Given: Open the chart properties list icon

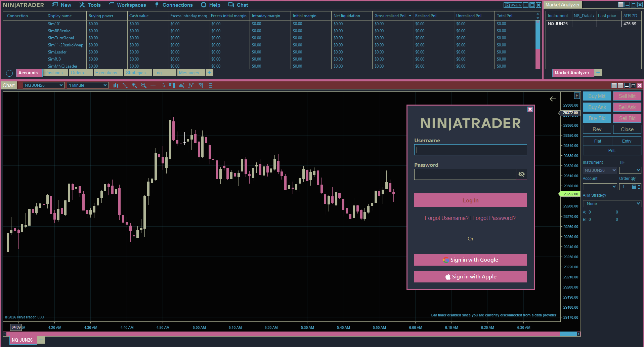Looking at the screenshot, I should coord(210,85).
